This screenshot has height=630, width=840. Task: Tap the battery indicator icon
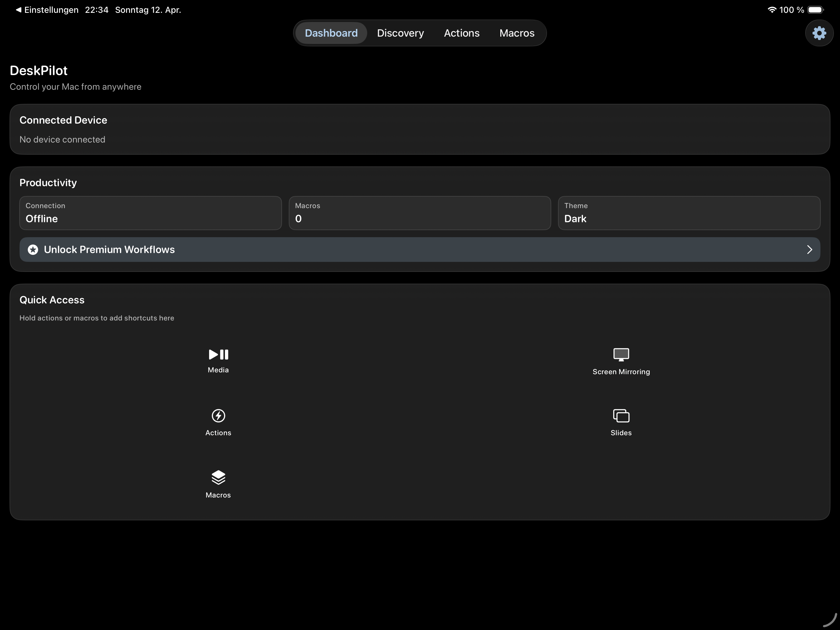(x=816, y=10)
